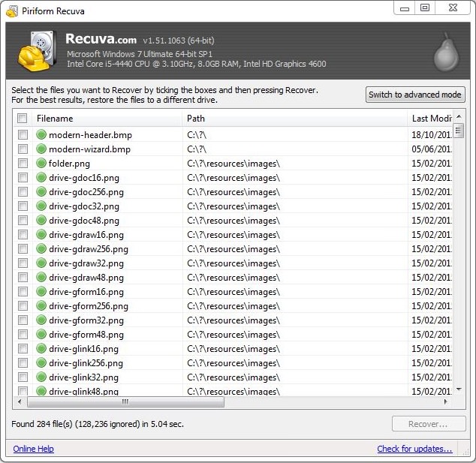Select the drive-glink48.png filename
476x463 pixels.
coord(83,391)
